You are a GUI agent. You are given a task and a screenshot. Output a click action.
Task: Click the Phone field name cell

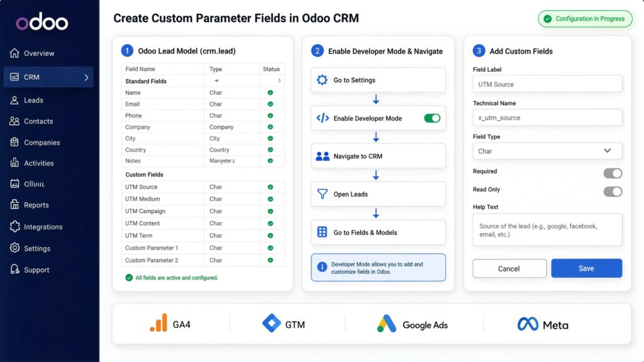pos(163,116)
